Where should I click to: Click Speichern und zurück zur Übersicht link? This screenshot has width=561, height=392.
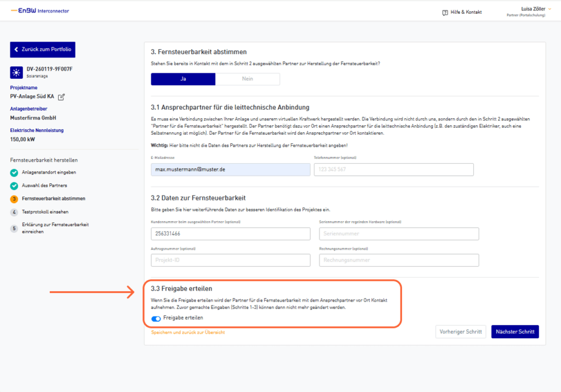pyautogui.click(x=187, y=332)
